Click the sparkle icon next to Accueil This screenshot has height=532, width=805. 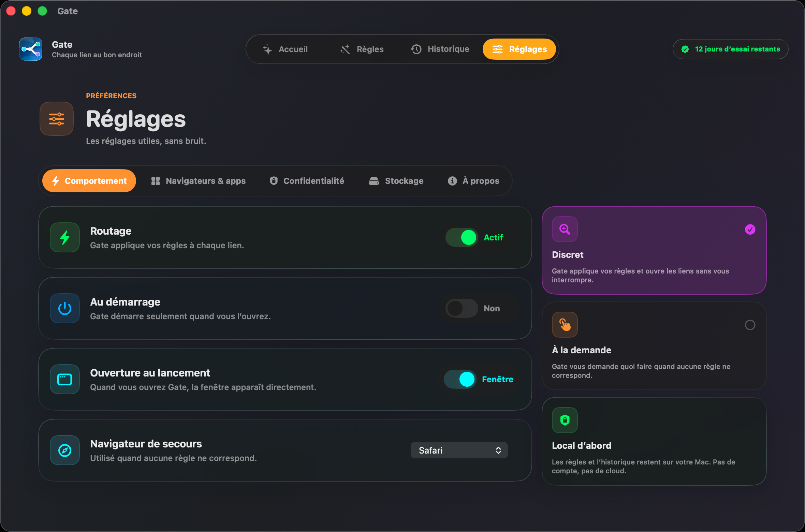point(267,49)
